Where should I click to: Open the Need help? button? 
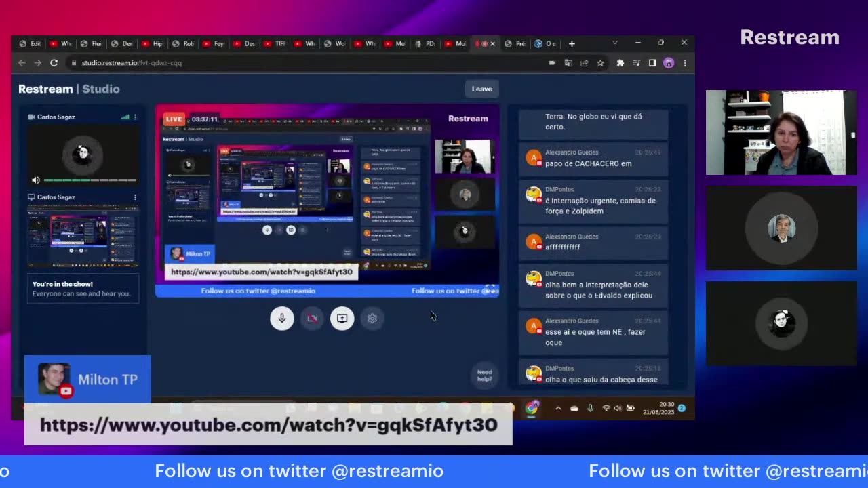[484, 375]
